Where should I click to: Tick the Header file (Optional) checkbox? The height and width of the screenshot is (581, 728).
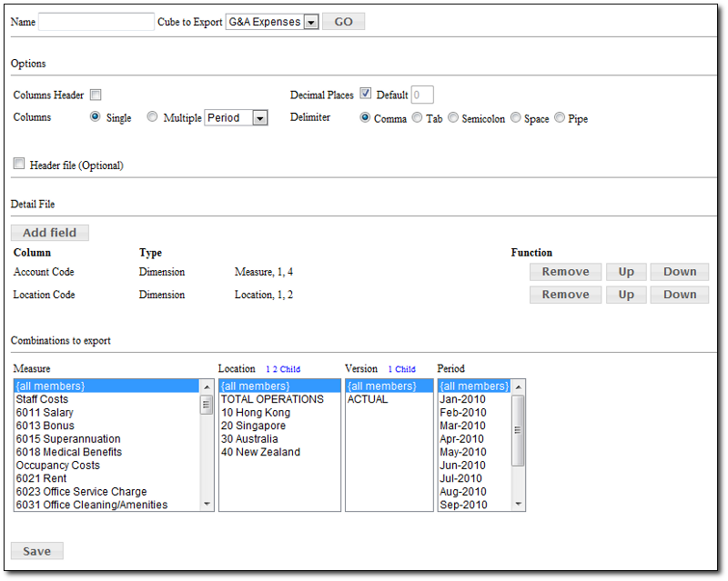coord(19,165)
